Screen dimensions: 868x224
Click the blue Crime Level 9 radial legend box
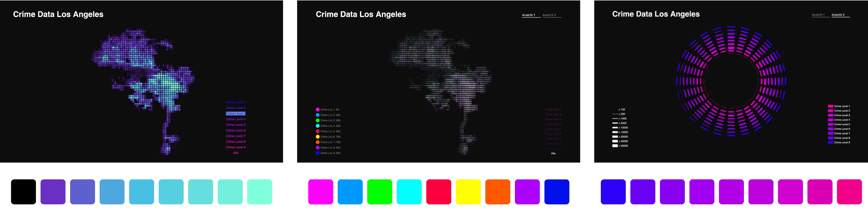[x=831, y=142]
